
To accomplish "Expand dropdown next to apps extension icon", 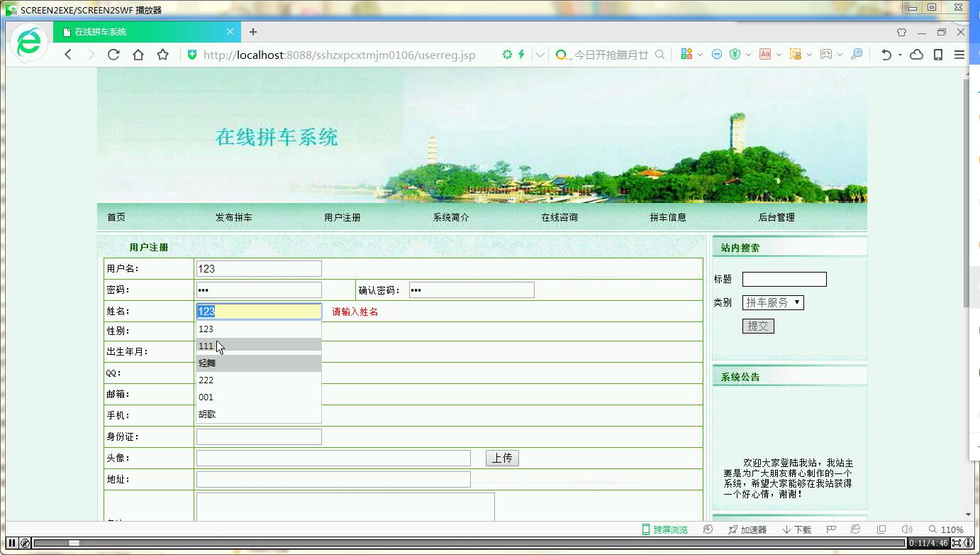I will pos(700,55).
